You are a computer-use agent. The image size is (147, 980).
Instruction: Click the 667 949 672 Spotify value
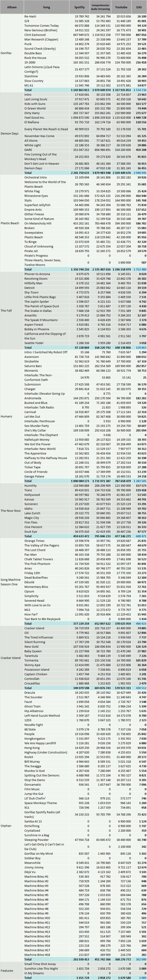82,35
